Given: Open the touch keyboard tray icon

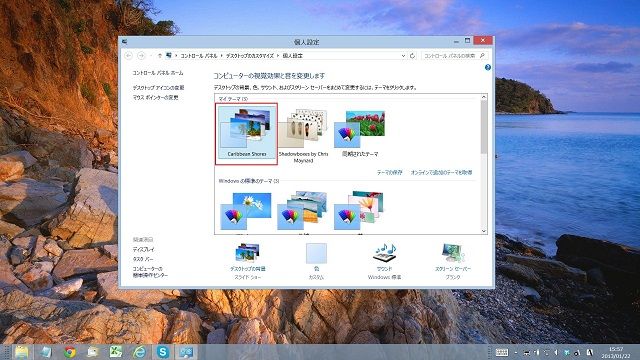Looking at the screenshot, I should click(502, 352).
